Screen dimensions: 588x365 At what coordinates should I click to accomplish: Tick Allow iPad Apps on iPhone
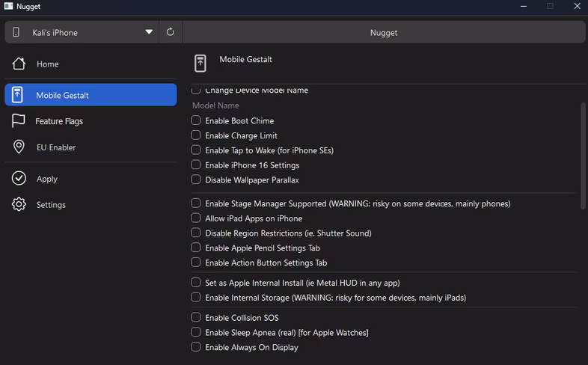click(x=196, y=218)
